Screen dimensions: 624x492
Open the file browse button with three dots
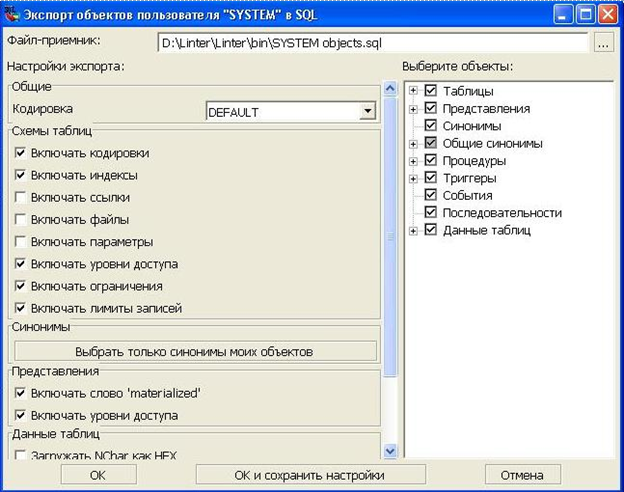pyautogui.click(x=604, y=42)
